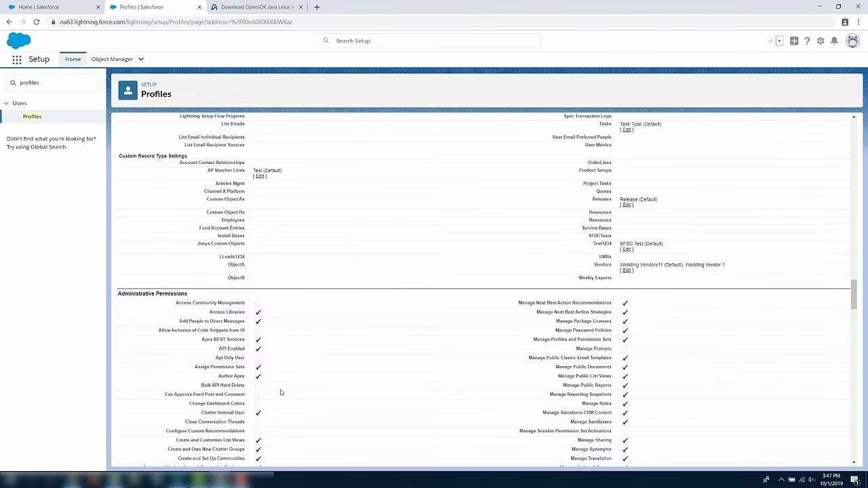The image size is (868, 488).
Task: Open the Help question mark icon
Action: coord(807,41)
